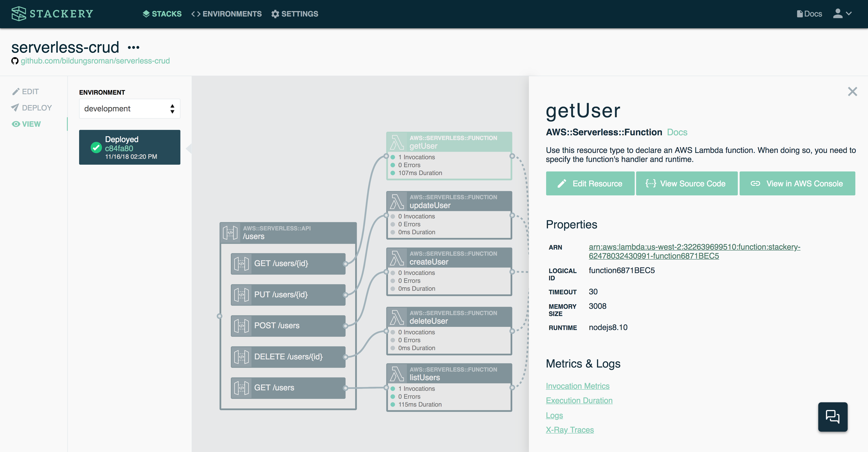Open the STACKS navigation item
Viewport: 868px width, 452px height.
pyautogui.click(x=162, y=14)
